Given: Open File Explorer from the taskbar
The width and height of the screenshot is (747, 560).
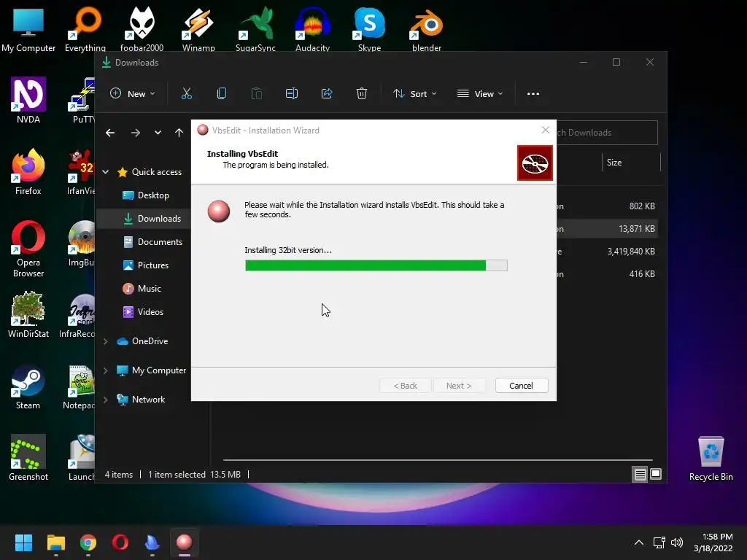Looking at the screenshot, I should (55, 542).
